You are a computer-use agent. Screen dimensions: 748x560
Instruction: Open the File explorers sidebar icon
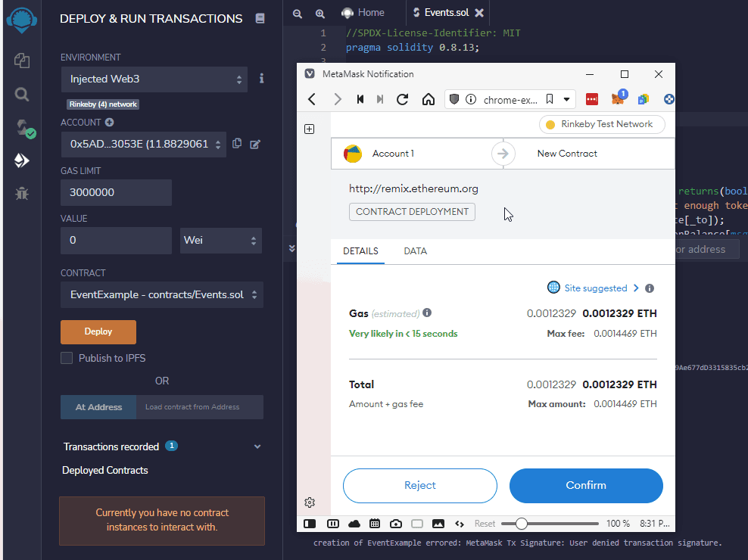[21, 61]
